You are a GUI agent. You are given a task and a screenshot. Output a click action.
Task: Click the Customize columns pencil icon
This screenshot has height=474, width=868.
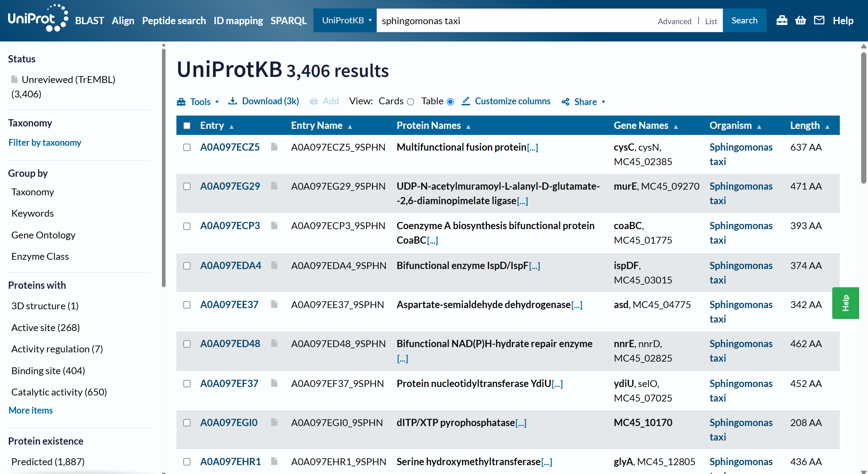pos(466,101)
